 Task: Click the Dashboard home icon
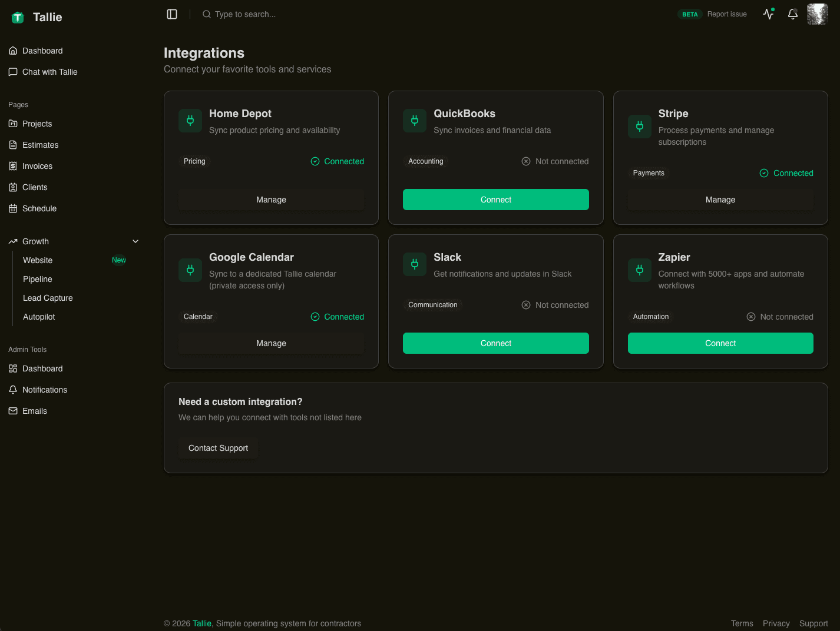(x=13, y=51)
